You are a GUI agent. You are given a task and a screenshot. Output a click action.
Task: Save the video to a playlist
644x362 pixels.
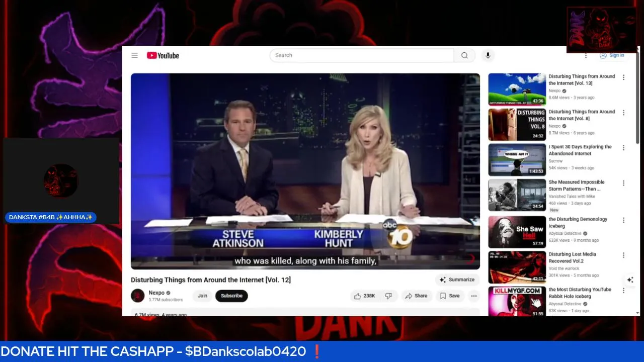click(450, 296)
